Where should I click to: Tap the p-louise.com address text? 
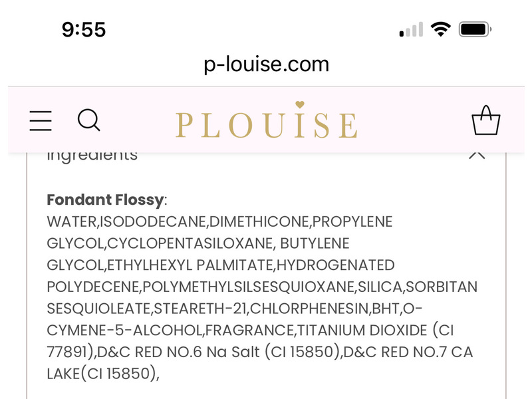point(266,64)
